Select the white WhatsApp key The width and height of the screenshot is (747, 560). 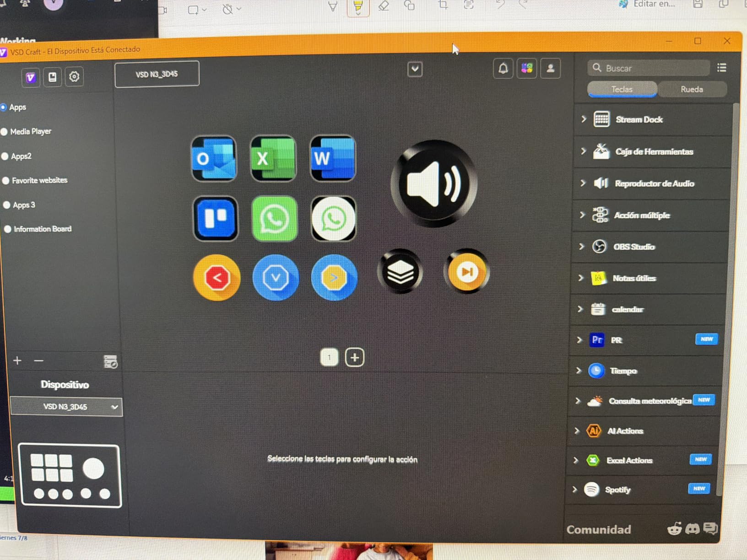click(x=334, y=218)
